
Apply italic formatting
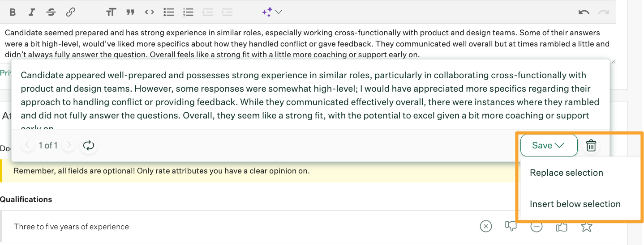(32, 12)
